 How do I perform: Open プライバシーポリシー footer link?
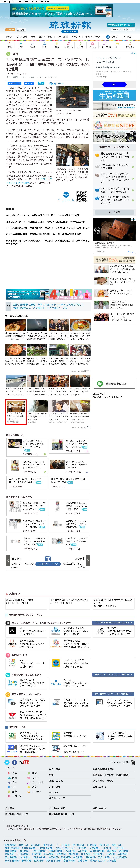pos(104,780)
